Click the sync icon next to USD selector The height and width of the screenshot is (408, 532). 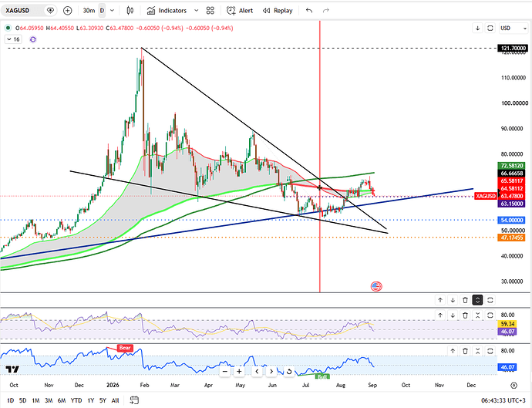[490, 29]
